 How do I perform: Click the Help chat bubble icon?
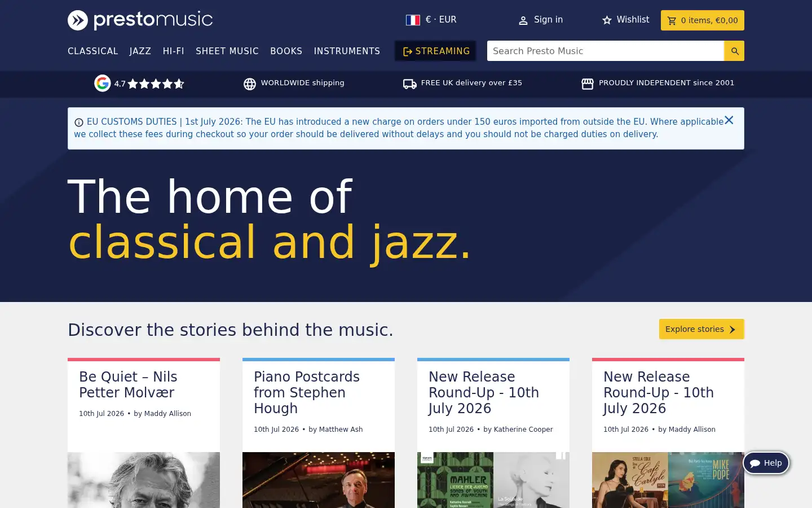[x=755, y=463]
